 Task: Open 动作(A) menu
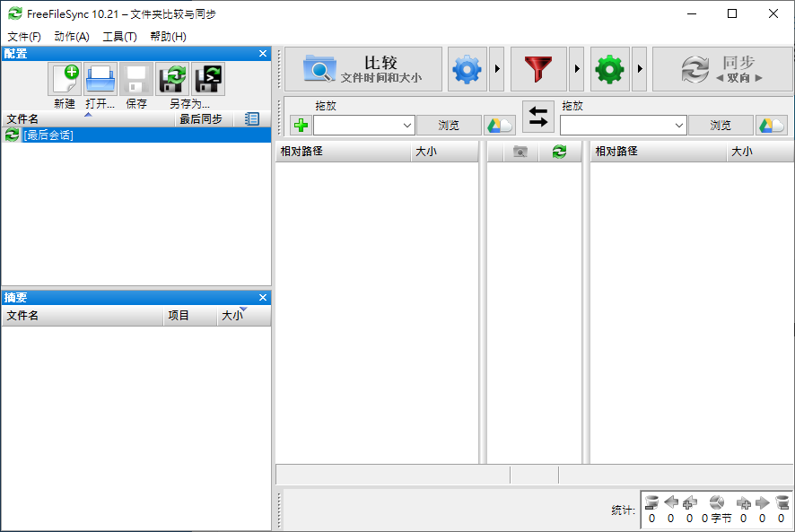(72, 37)
